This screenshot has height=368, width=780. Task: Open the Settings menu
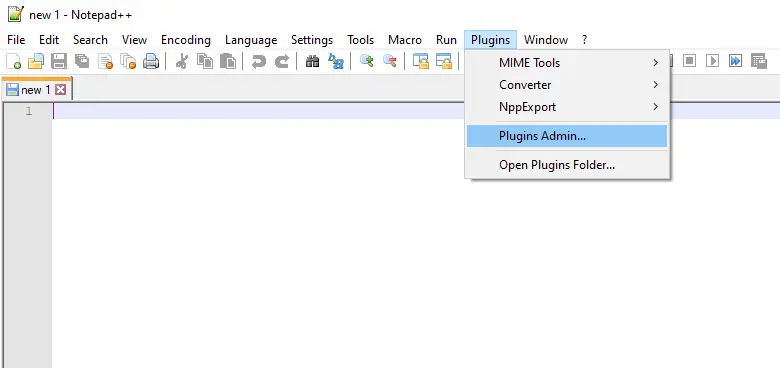coord(312,40)
